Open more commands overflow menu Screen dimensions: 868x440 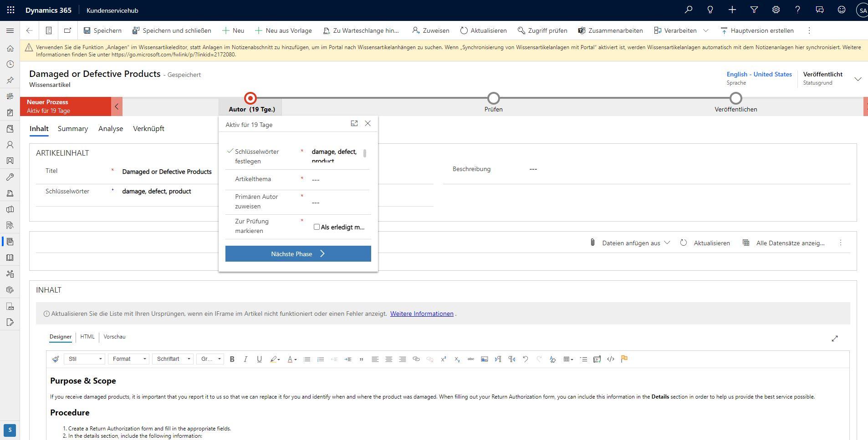[x=809, y=30]
